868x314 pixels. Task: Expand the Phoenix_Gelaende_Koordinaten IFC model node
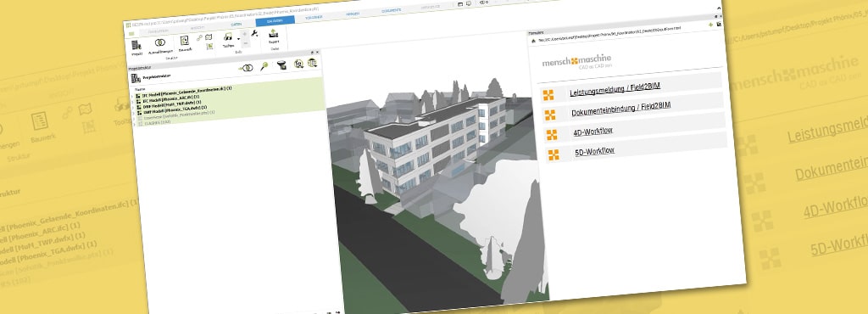(x=133, y=95)
